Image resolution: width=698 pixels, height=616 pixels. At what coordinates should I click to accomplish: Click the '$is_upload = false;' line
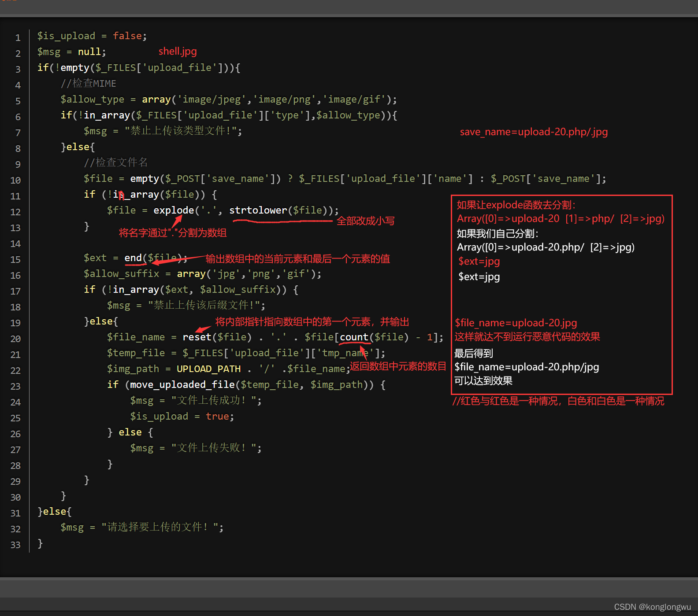(x=92, y=36)
